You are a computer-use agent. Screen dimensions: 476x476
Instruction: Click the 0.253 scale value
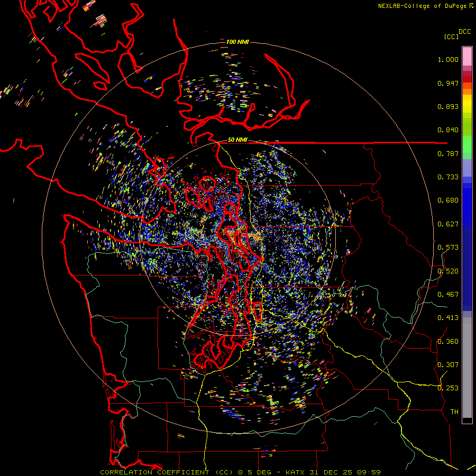point(448,388)
